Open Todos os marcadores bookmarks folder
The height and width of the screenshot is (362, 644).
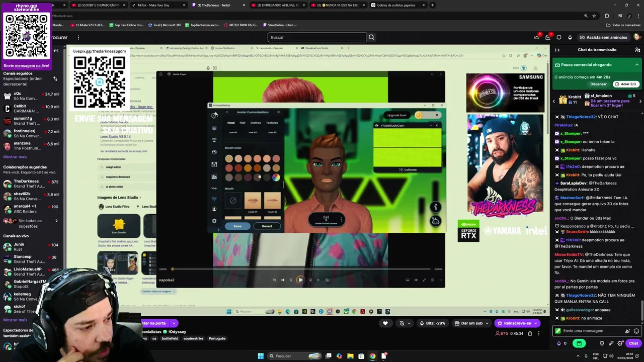pos(623,25)
